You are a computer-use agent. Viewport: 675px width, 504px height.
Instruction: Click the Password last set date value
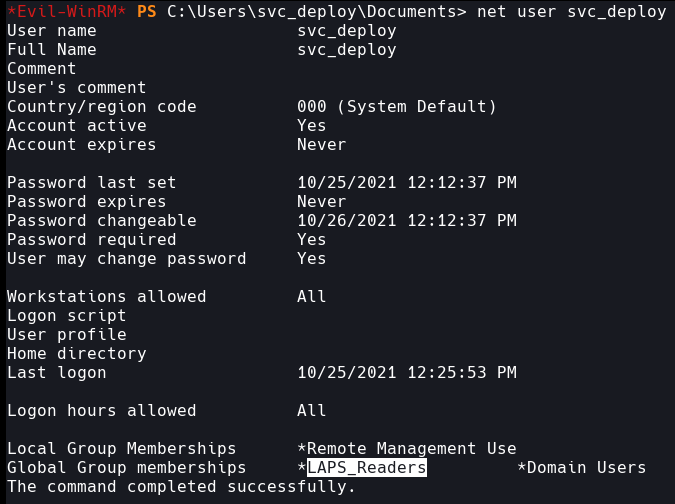tap(407, 183)
